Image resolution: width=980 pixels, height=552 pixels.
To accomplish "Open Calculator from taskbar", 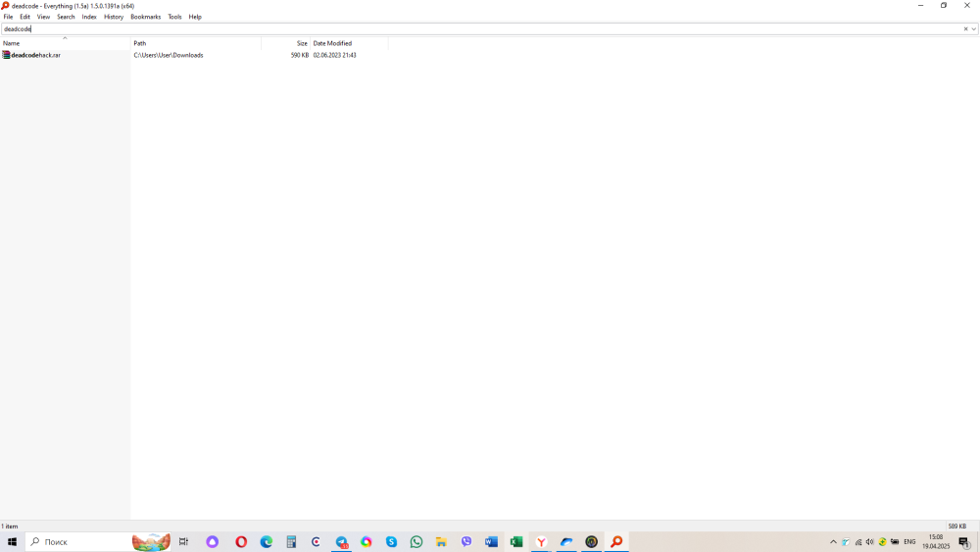I will click(291, 542).
